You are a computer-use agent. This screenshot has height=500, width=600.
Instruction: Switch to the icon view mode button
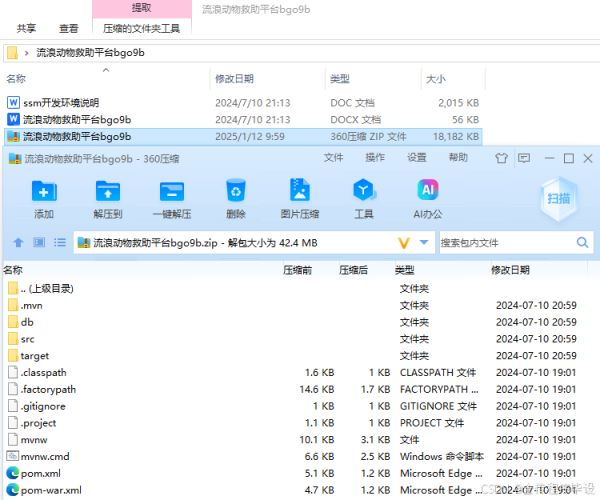(39, 243)
